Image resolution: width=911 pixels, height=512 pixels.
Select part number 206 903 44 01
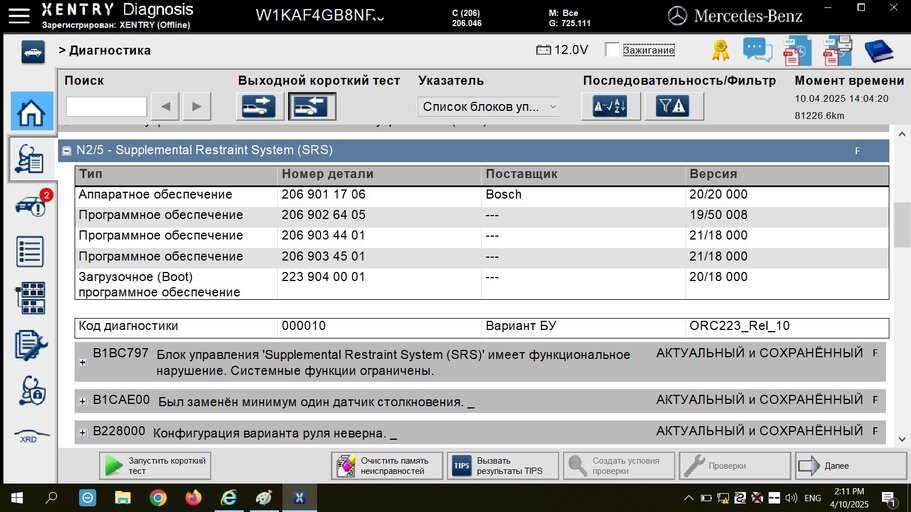point(324,235)
